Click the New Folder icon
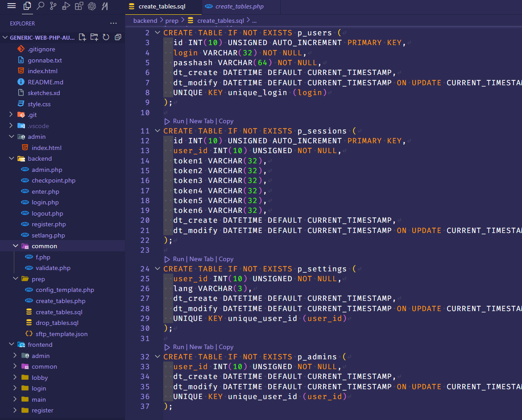The width and height of the screenshot is (522, 420). [94, 37]
